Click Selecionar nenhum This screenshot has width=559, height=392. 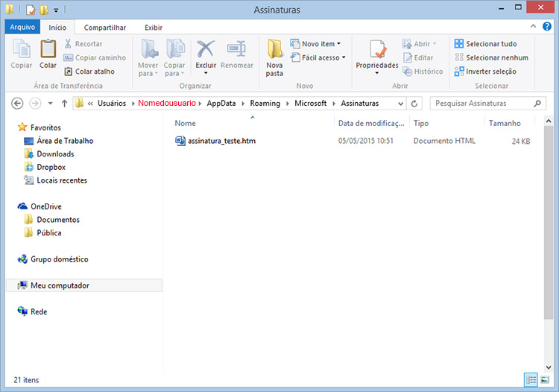[491, 57]
